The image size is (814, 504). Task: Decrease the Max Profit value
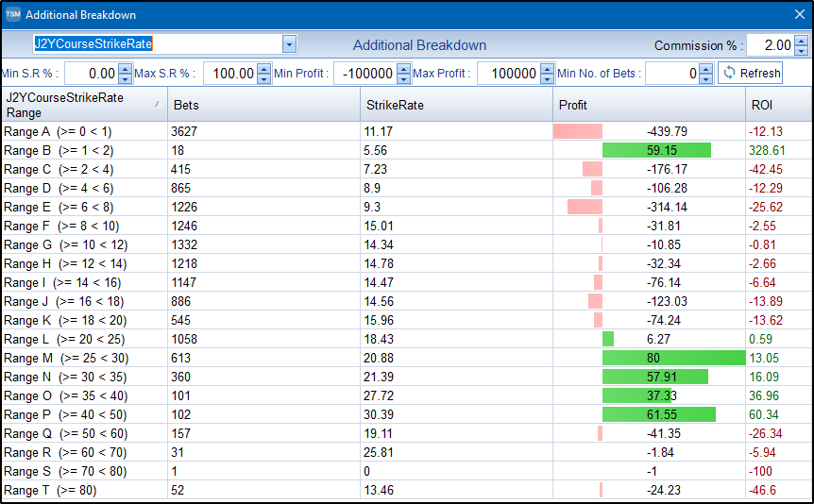(x=547, y=78)
